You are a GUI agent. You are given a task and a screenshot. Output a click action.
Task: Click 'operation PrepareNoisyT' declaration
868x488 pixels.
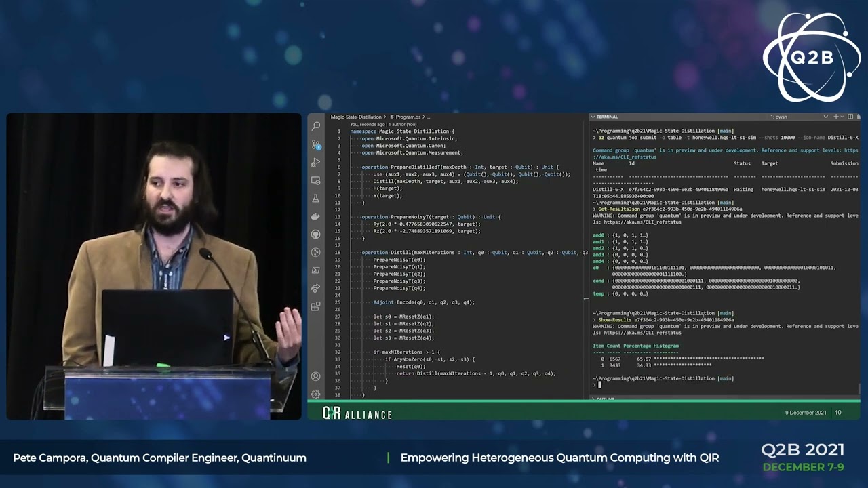[431, 217]
